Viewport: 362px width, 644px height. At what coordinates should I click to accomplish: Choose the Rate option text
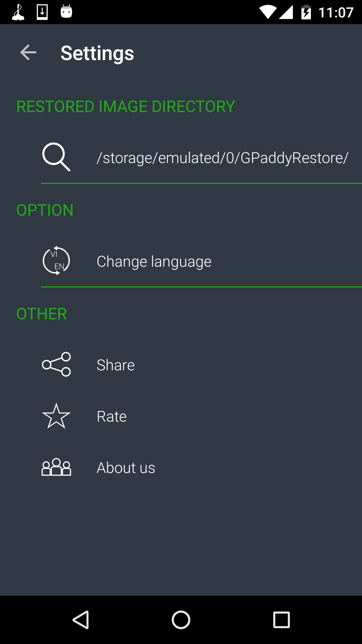click(x=112, y=417)
